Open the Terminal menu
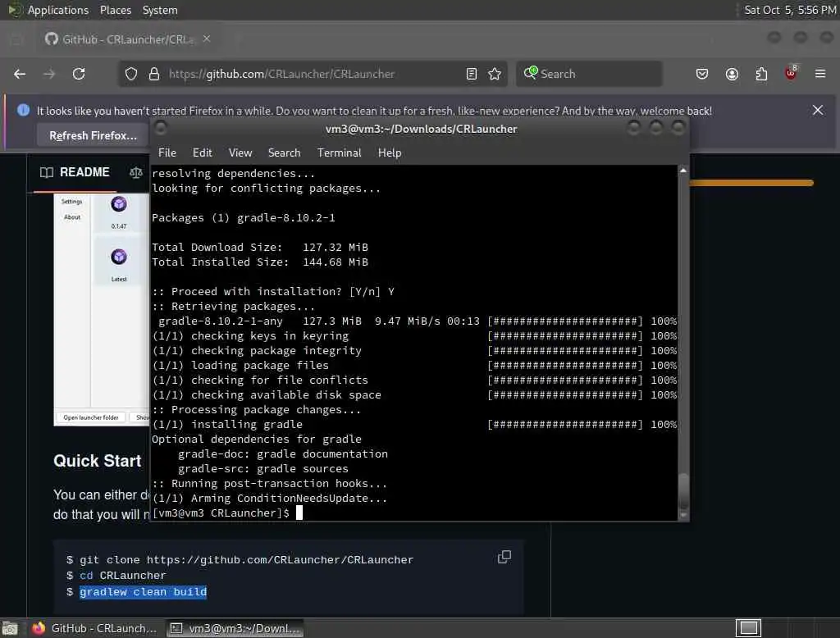 point(339,153)
